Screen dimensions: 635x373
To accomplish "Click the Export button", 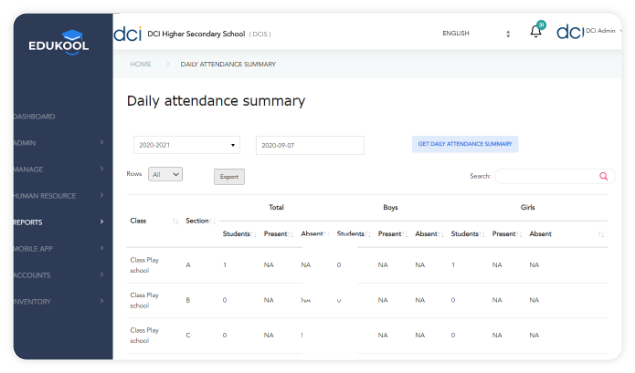I will (x=229, y=177).
